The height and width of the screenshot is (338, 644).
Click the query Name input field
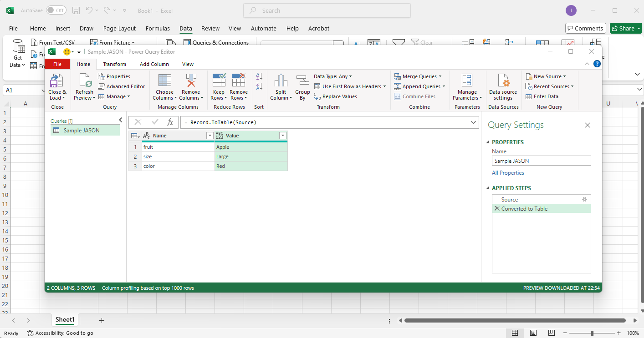pyautogui.click(x=542, y=161)
